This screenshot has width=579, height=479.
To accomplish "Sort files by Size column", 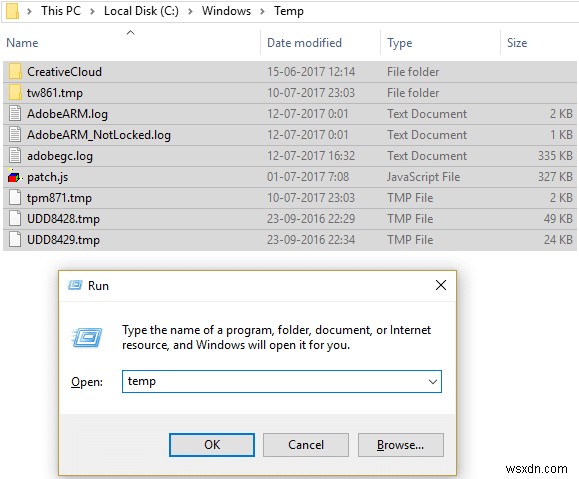I will (517, 43).
